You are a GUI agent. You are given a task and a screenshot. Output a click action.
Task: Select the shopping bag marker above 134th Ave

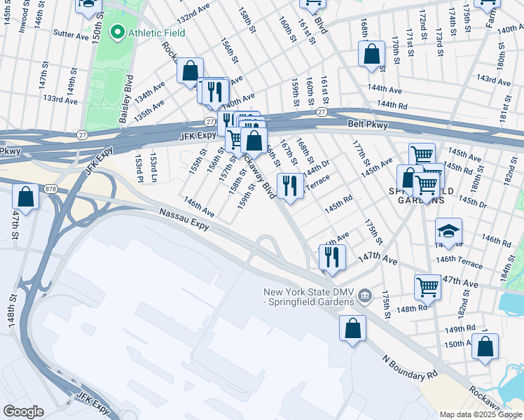point(190,72)
